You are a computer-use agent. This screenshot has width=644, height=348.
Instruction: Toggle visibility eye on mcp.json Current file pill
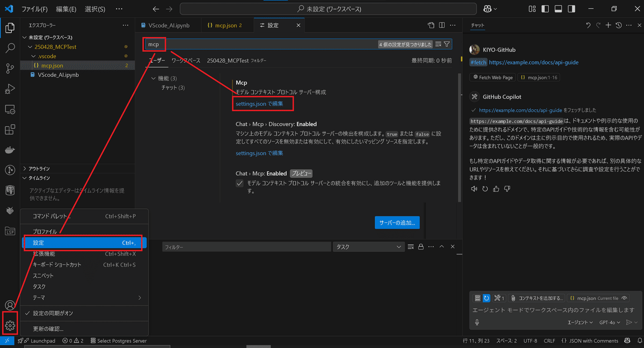click(x=624, y=298)
